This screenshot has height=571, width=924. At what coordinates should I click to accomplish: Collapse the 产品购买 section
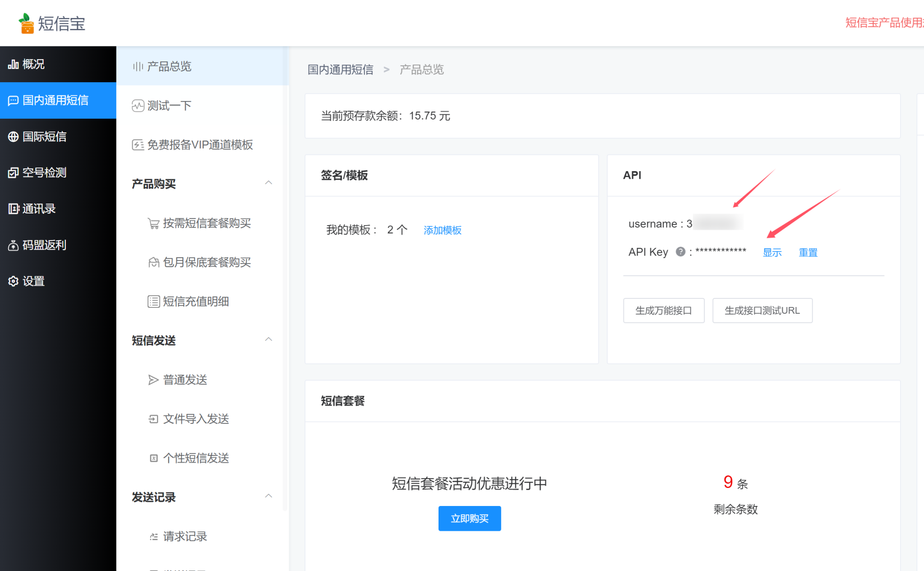[x=268, y=183]
